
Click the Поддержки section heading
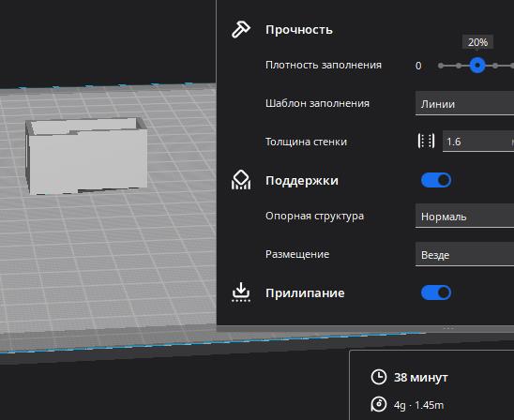click(302, 180)
